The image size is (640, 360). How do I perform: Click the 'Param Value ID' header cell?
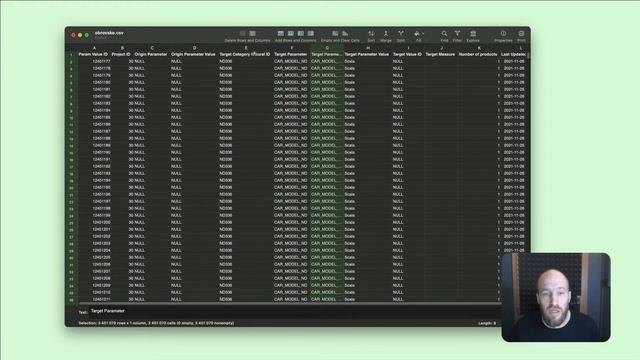click(93, 54)
